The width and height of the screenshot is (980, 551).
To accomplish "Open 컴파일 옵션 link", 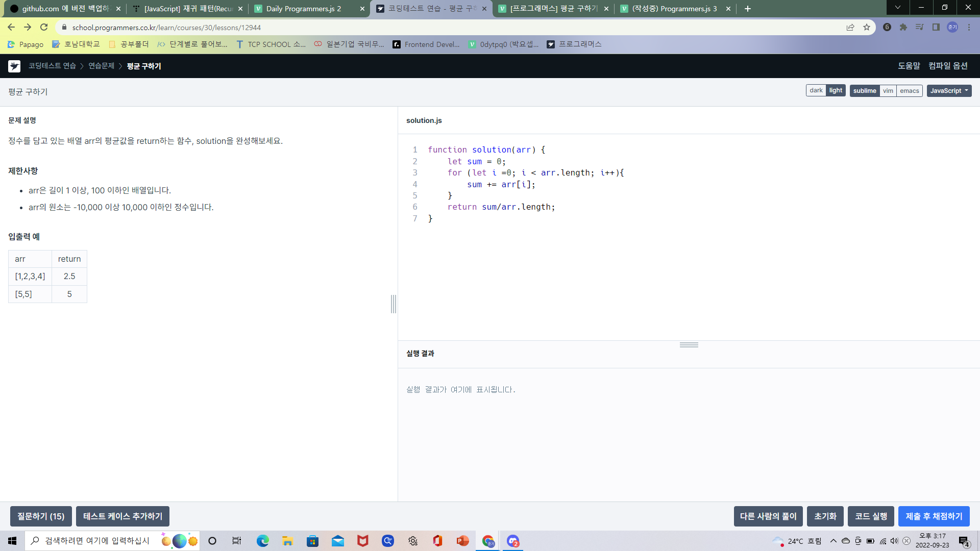I will tap(948, 66).
